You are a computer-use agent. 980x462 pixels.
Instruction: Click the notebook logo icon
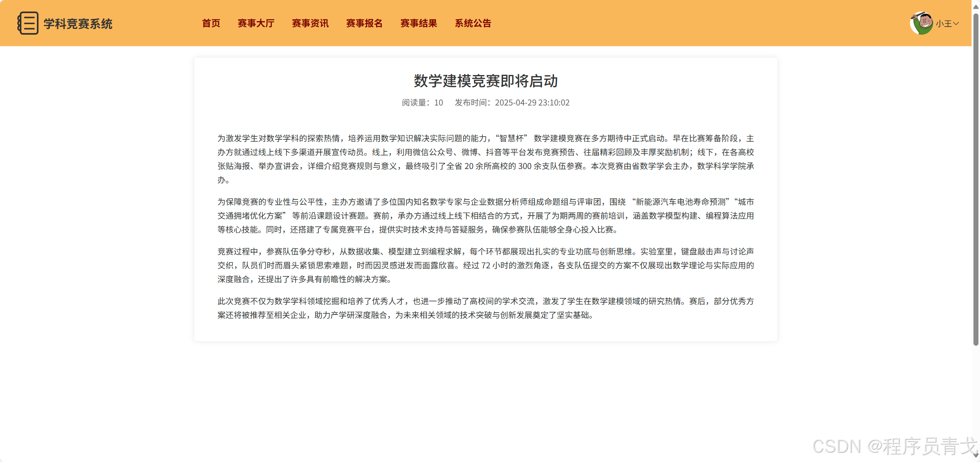click(28, 23)
